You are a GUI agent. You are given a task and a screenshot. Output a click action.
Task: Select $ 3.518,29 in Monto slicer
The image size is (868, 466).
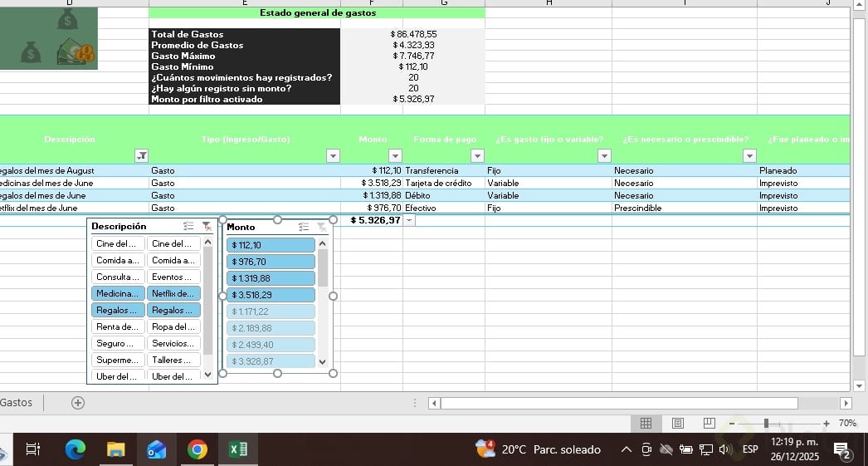[271, 295]
